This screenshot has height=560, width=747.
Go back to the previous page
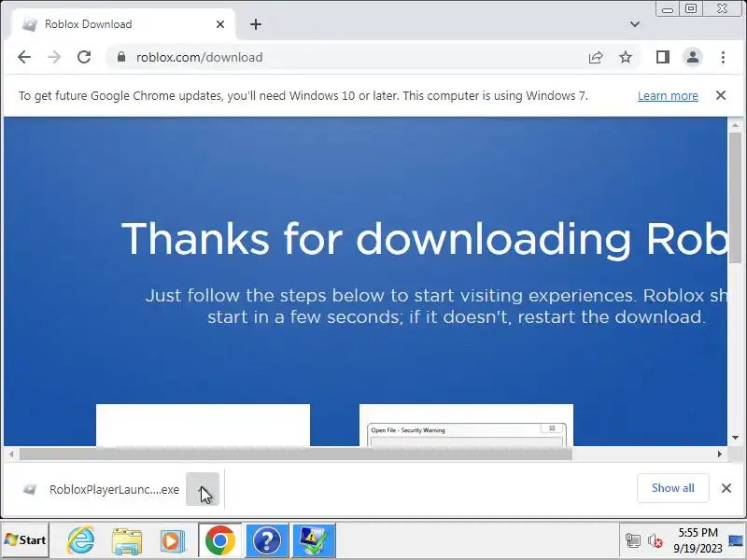(24, 57)
